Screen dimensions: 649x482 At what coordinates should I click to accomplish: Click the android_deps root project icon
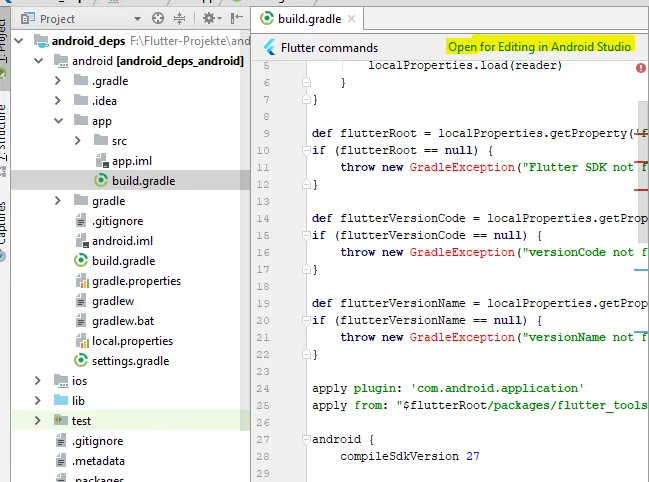pos(41,41)
